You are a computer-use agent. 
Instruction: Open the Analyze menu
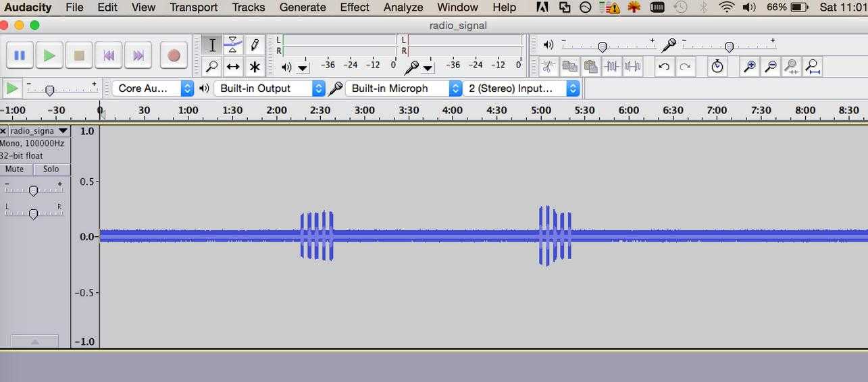(403, 7)
